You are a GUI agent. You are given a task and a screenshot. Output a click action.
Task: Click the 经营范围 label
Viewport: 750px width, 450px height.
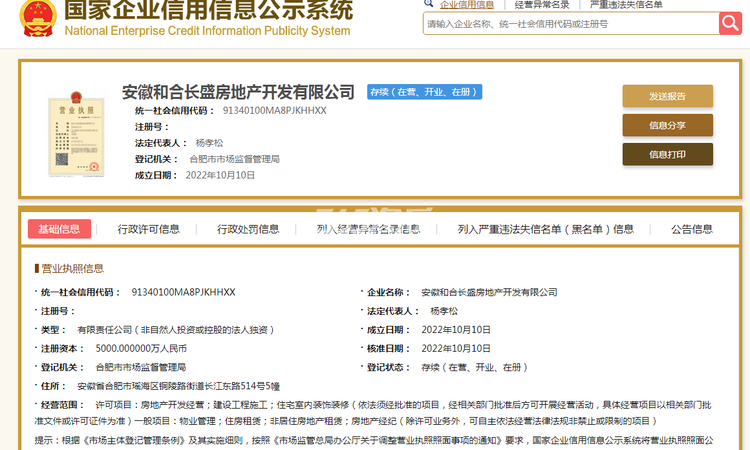62,405
